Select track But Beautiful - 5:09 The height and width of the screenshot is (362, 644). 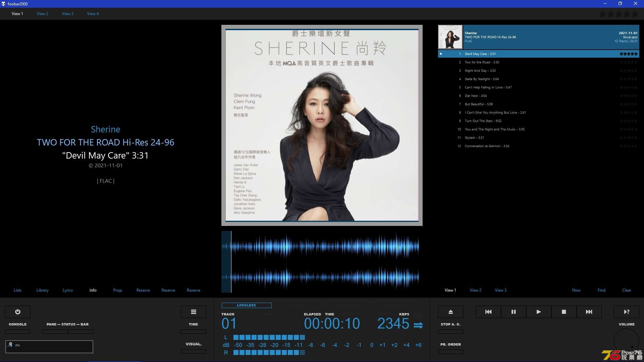(x=539, y=104)
